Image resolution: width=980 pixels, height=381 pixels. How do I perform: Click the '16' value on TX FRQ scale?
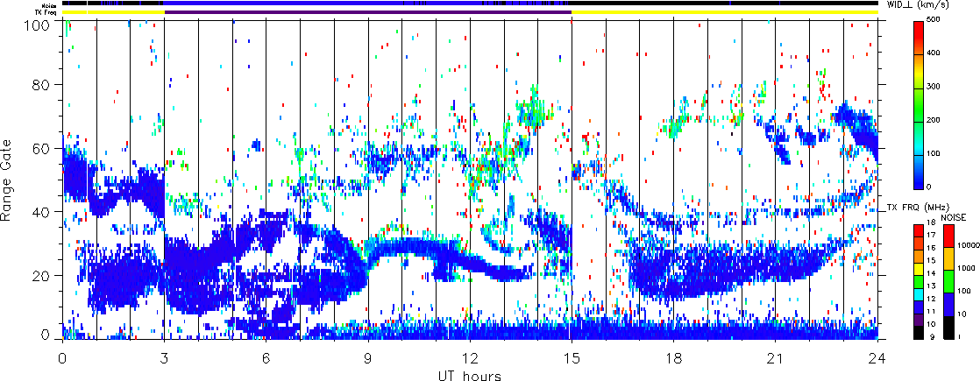click(x=931, y=248)
